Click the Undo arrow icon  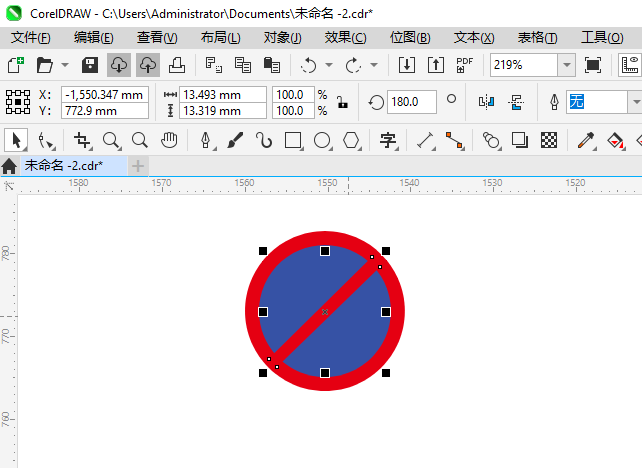308,65
